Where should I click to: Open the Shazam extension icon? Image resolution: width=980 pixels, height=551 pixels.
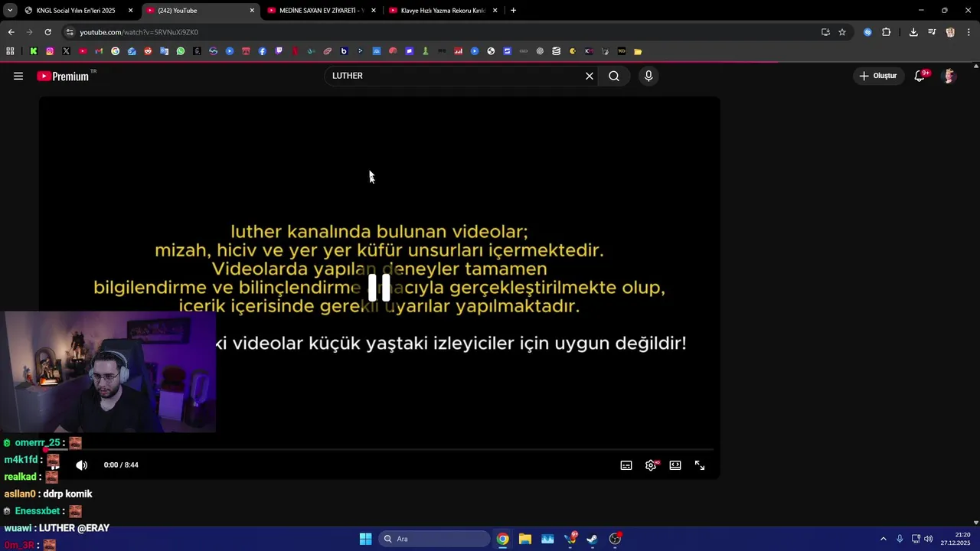tap(867, 32)
